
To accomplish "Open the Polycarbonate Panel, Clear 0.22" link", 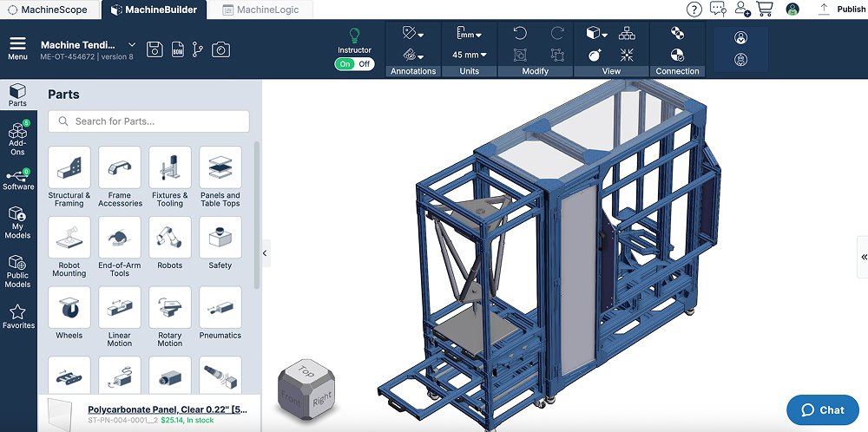I will [x=168, y=409].
